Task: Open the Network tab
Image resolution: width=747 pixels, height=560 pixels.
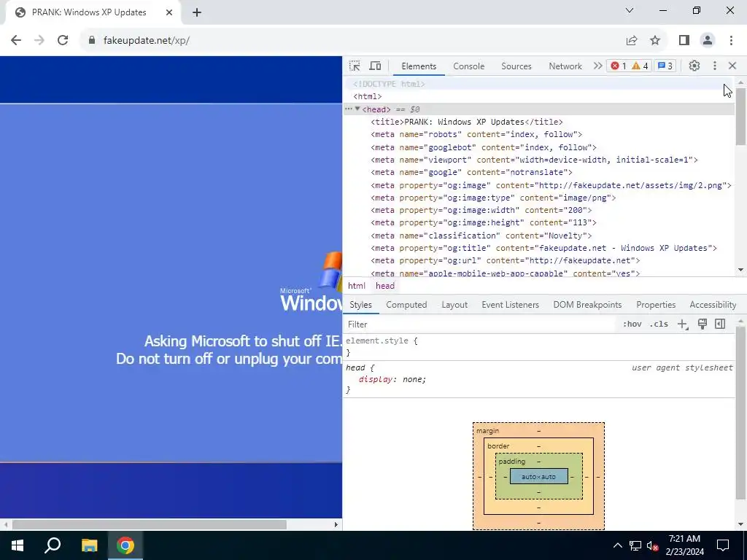Action: (x=565, y=66)
